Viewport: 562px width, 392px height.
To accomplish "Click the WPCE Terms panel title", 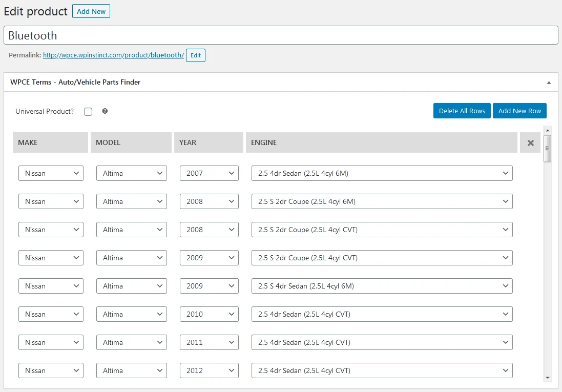I will coord(75,82).
